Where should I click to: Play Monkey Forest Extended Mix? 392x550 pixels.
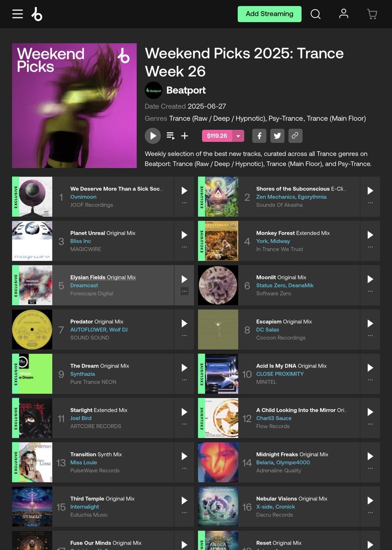click(370, 235)
